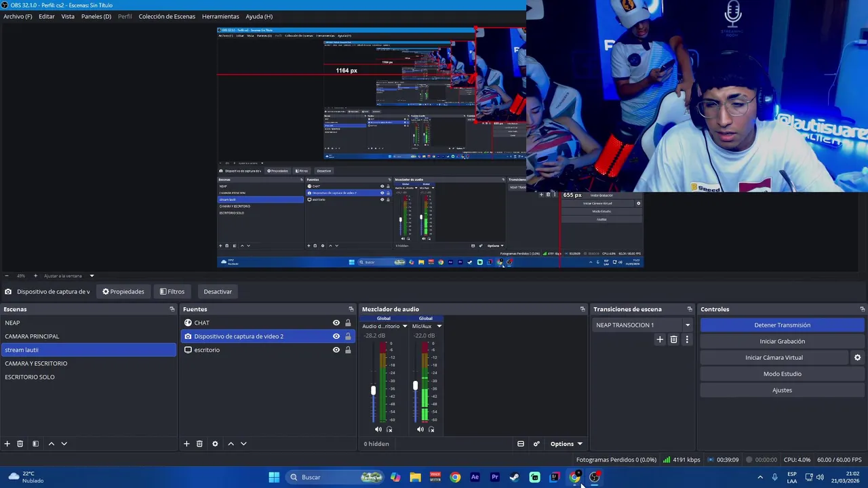868x488 pixels.
Task: Undock the Controles panel
Action: 862,309
